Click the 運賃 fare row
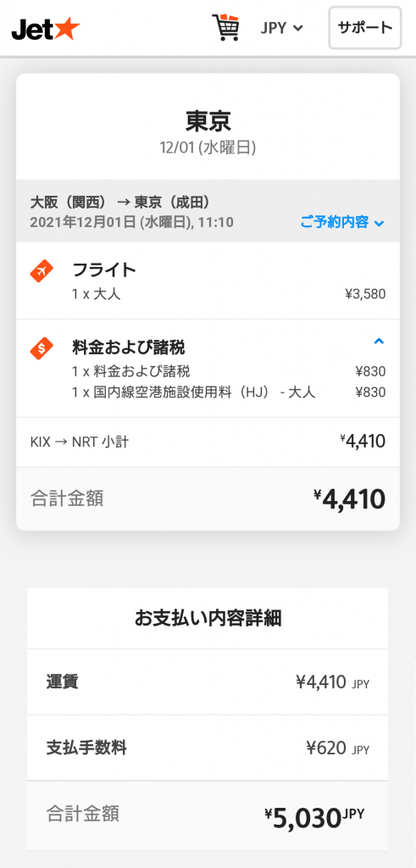 (x=208, y=682)
